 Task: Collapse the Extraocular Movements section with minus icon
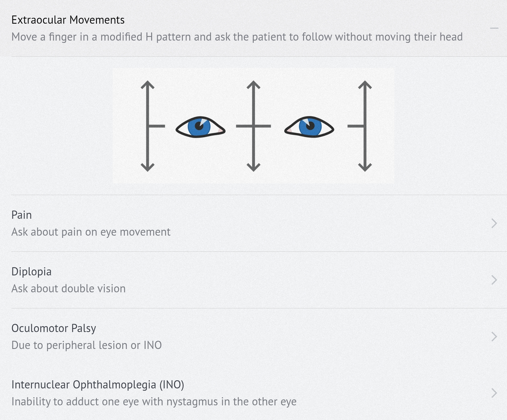494,28
